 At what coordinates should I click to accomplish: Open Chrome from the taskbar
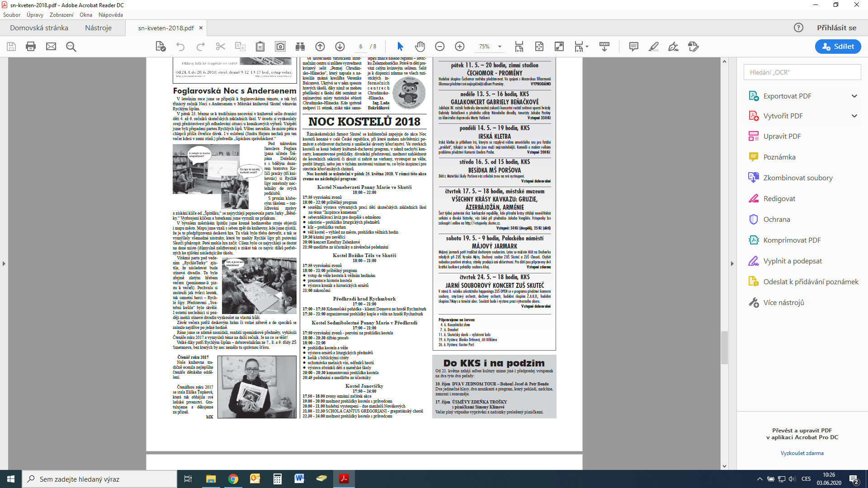pyautogui.click(x=233, y=479)
